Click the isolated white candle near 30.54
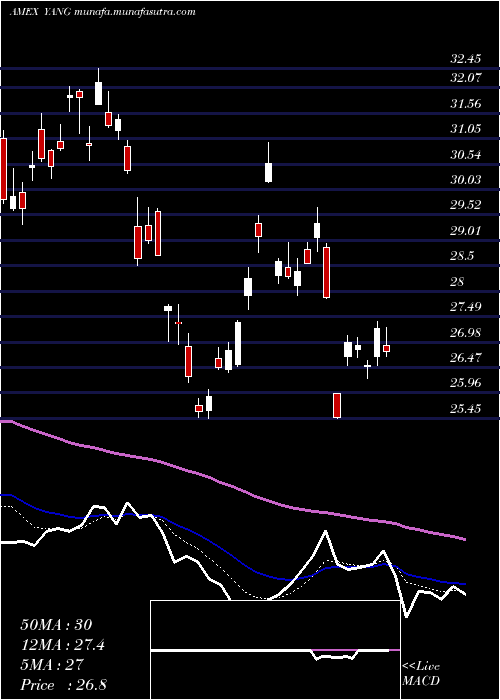The height and width of the screenshot is (700, 500). pos(268,172)
